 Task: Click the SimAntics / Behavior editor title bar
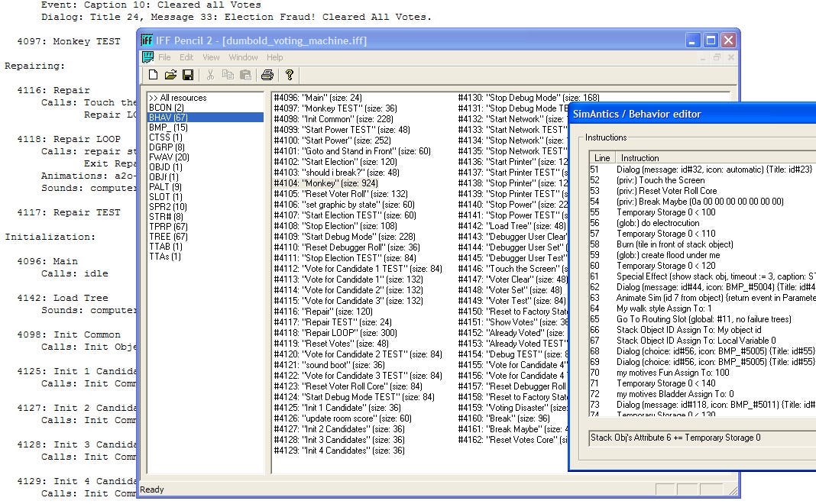click(x=692, y=114)
